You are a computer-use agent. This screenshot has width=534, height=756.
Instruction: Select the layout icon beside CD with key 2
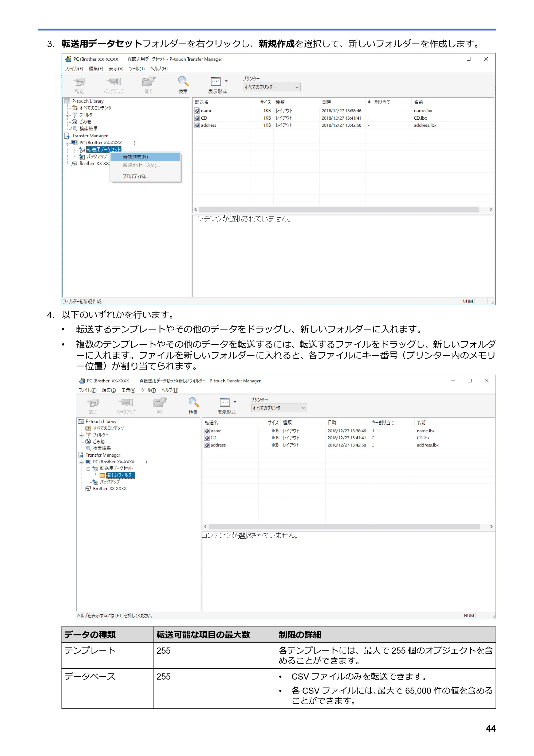coord(207,438)
